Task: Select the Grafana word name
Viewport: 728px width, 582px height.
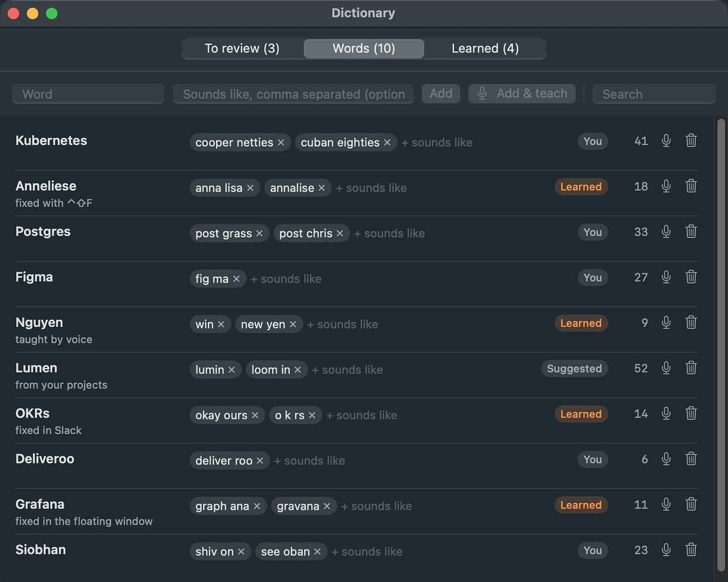Action: [x=40, y=504]
